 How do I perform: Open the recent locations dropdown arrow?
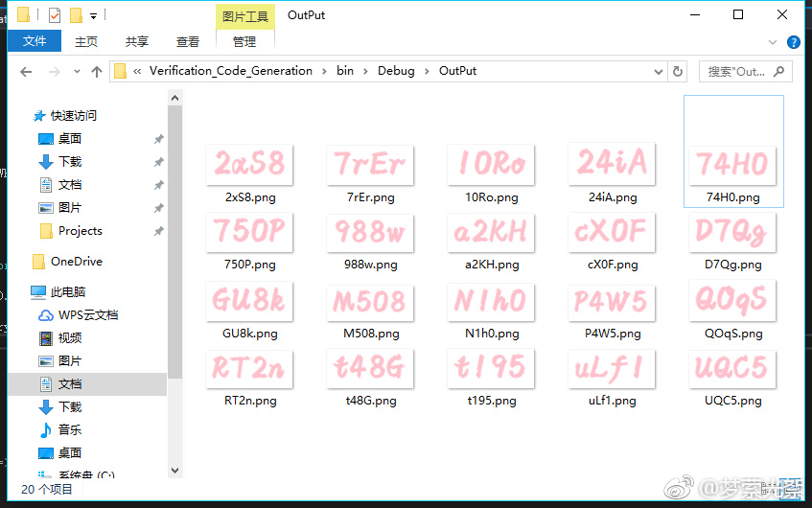pos(76,72)
